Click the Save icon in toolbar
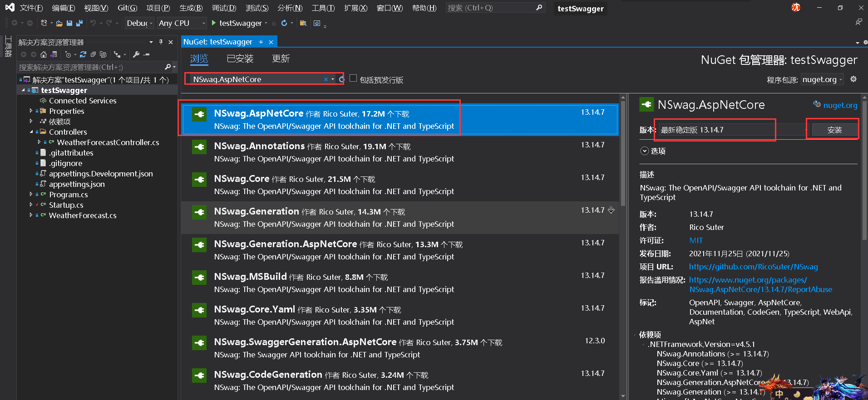The width and height of the screenshot is (868, 400). (69, 23)
